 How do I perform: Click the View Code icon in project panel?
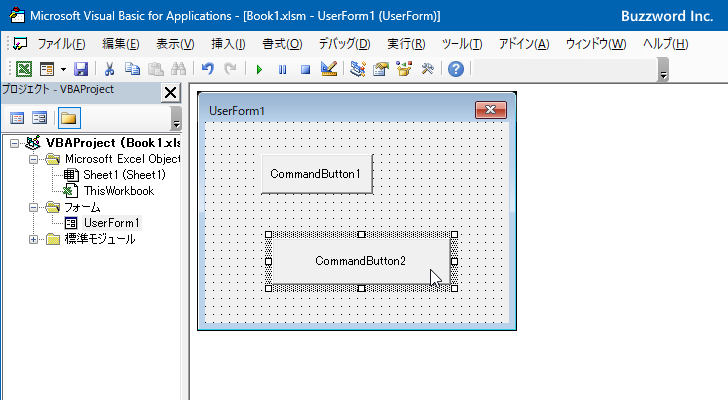17,118
